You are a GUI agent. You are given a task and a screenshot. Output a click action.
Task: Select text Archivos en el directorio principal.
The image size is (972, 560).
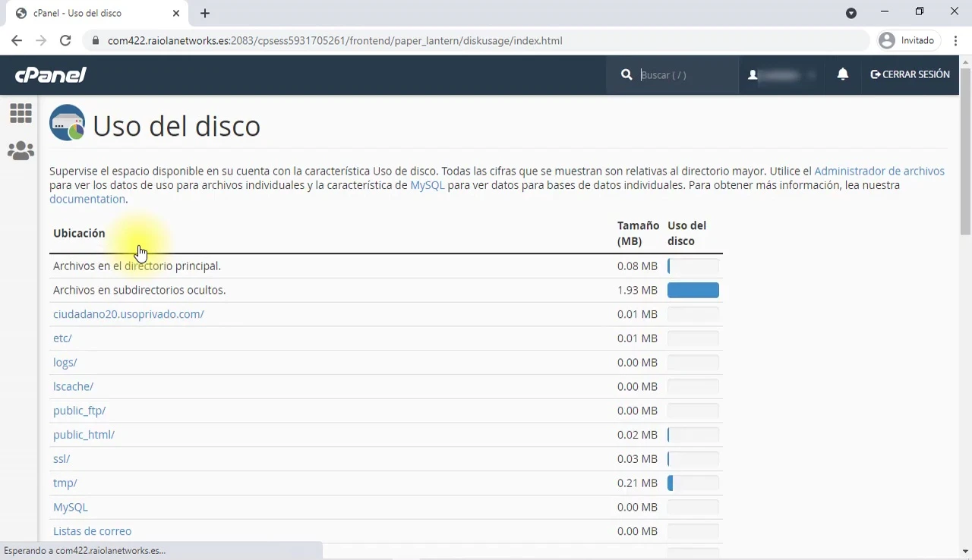tap(137, 266)
